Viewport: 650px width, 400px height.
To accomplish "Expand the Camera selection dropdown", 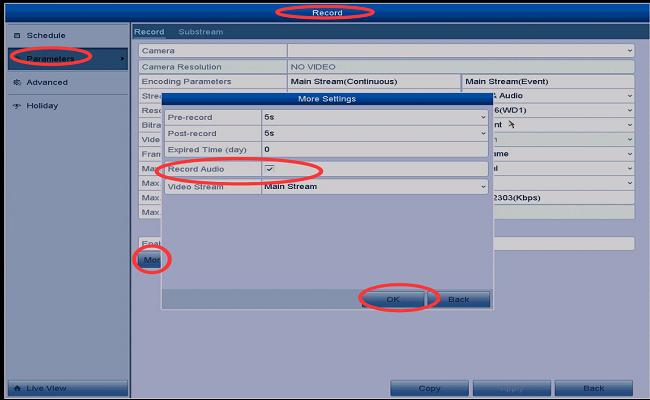I will 461,51.
